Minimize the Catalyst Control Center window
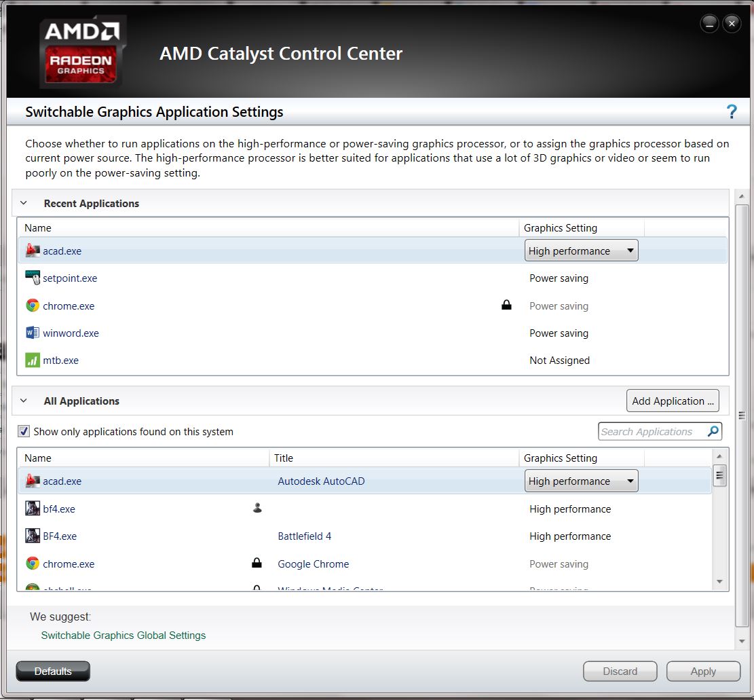Screen dimensions: 754x700 pos(709,23)
